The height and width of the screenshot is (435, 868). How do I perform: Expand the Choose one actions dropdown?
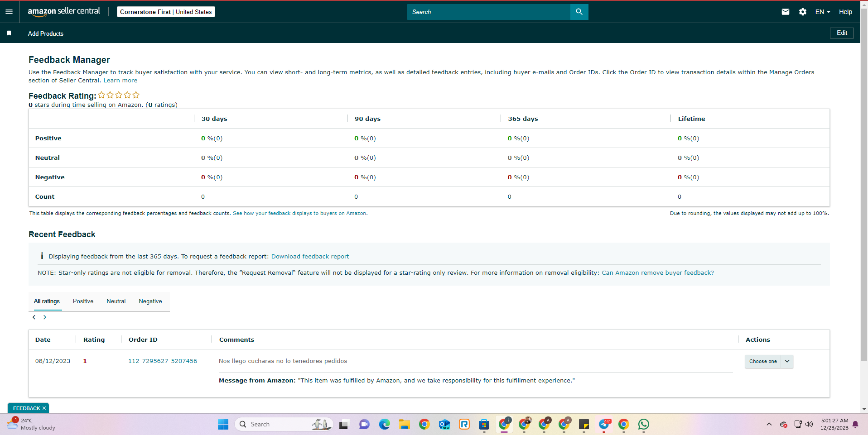(x=769, y=361)
